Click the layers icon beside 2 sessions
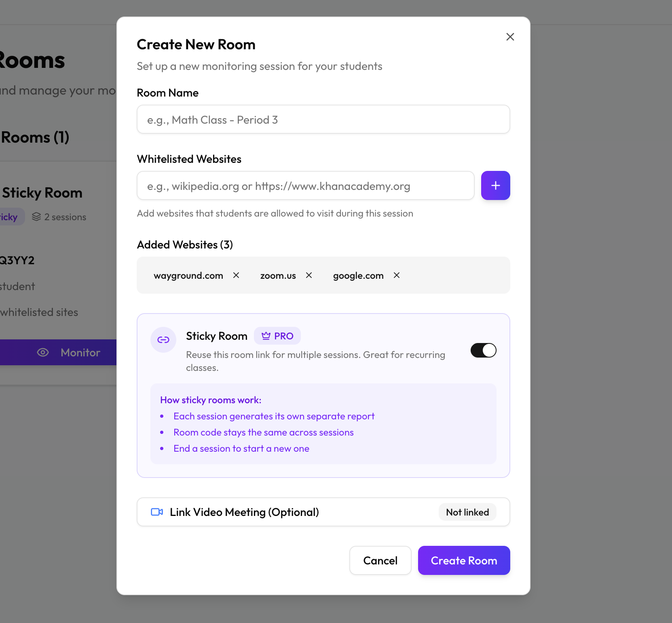 point(36,217)
